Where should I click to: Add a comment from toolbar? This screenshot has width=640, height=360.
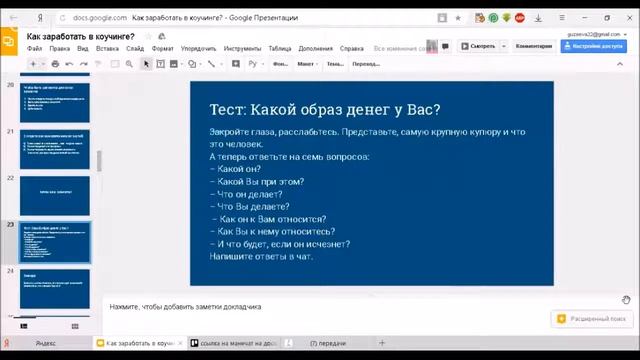click(x=236, y=64)
